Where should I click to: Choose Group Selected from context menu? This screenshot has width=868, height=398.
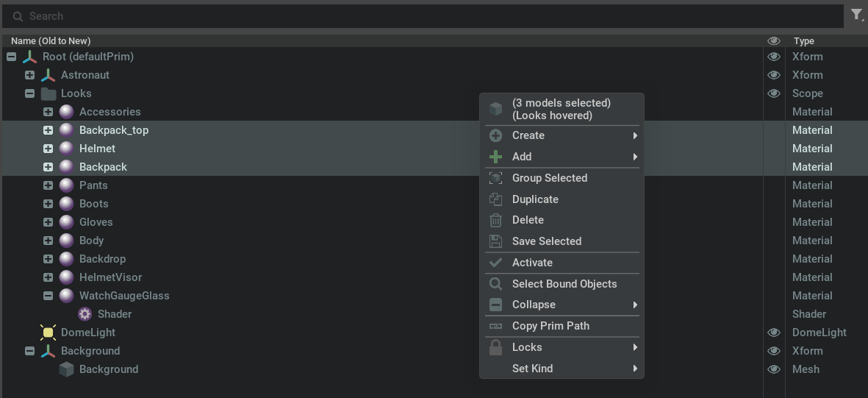(x=549, y=178)
